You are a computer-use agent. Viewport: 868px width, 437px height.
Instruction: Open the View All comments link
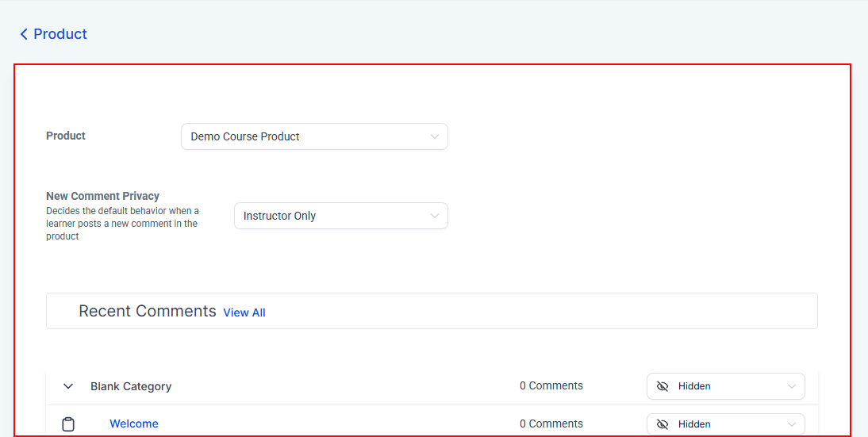(x=244, y=312)
